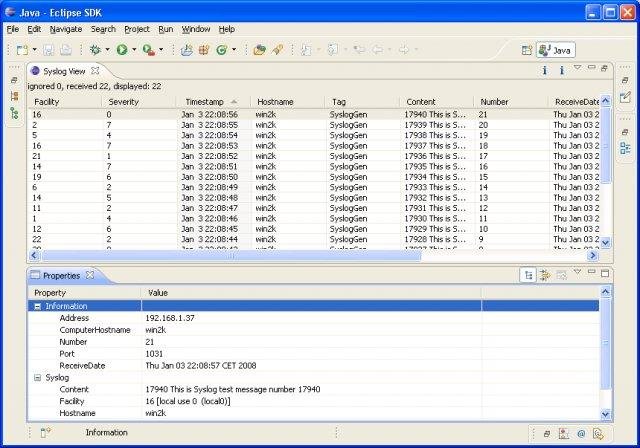Close the Syslog View tab
The width and height of the screenshot is (640, 448).
click(95, 71)
